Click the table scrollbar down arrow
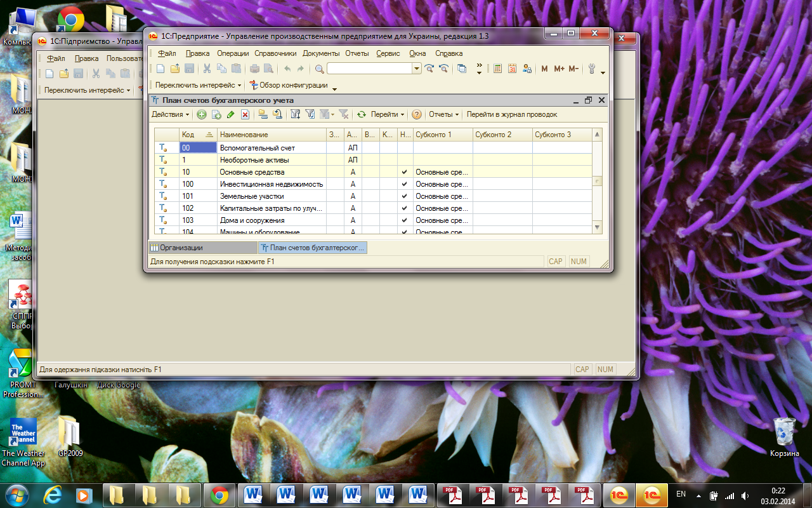Viewport: 812px width, 508px height. [x=597, y=227]
